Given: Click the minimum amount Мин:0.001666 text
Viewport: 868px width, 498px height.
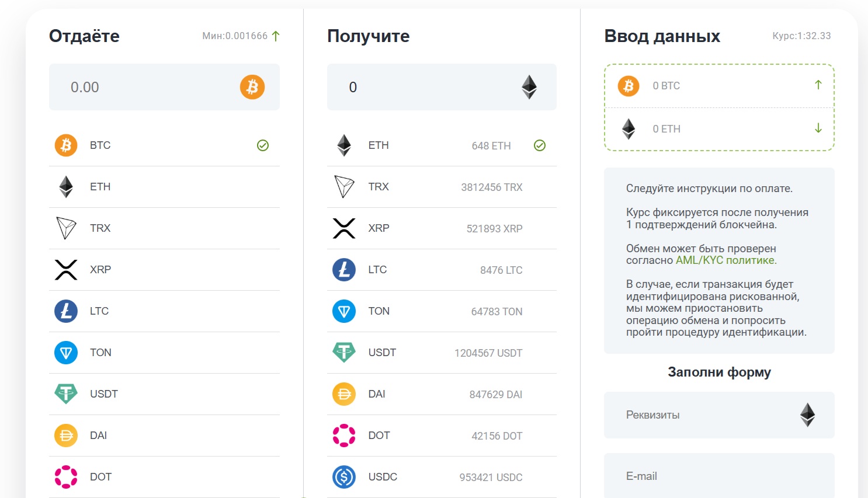Looking at the screenshot, I should coord(235,36).
